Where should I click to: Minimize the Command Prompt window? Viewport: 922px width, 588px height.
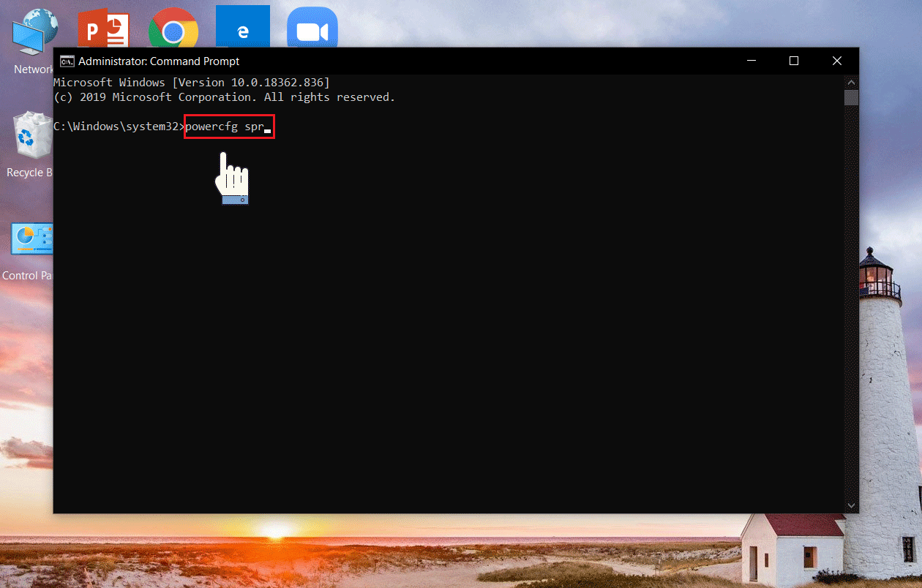click(751, 61)
